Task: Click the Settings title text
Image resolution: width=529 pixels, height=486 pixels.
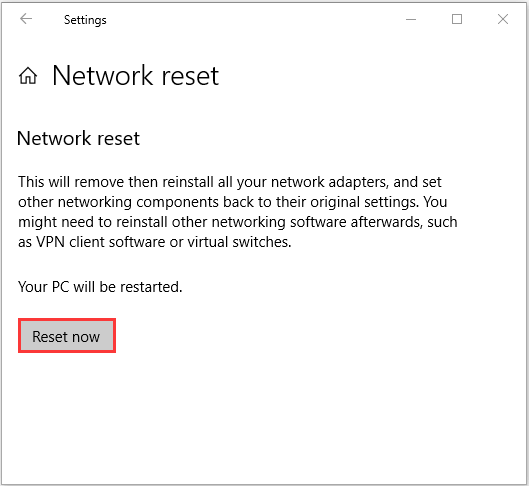Action: [85, 20]
